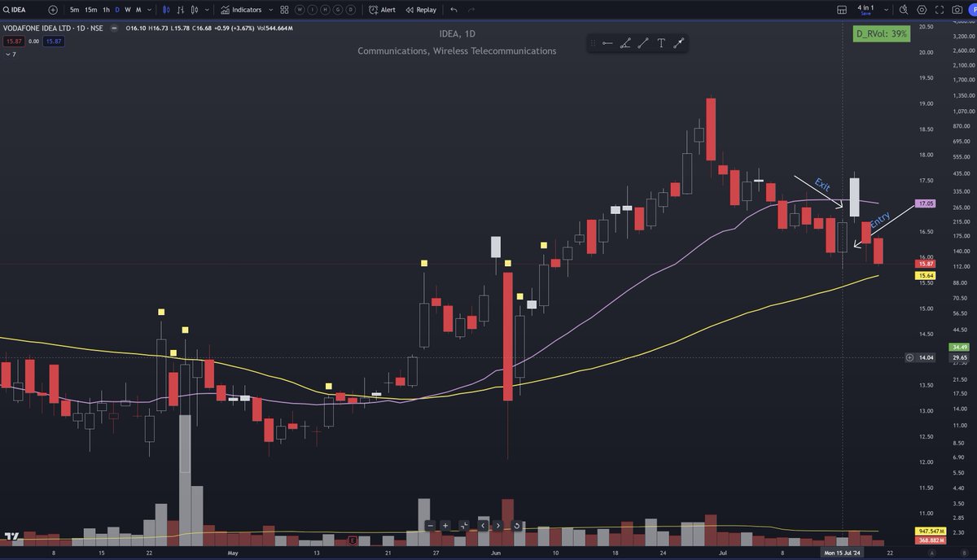Select the M monthly timeframe

click(138, 10)
